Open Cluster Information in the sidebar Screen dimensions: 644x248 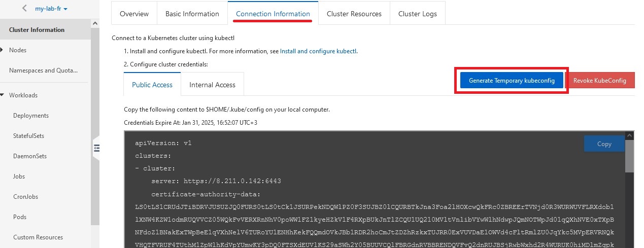point(37,30)
